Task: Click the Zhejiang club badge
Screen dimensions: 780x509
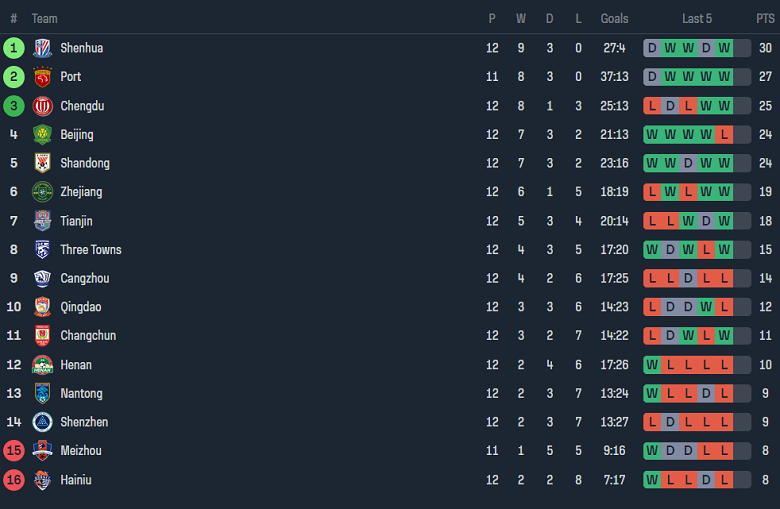Action: pos(42,192)
